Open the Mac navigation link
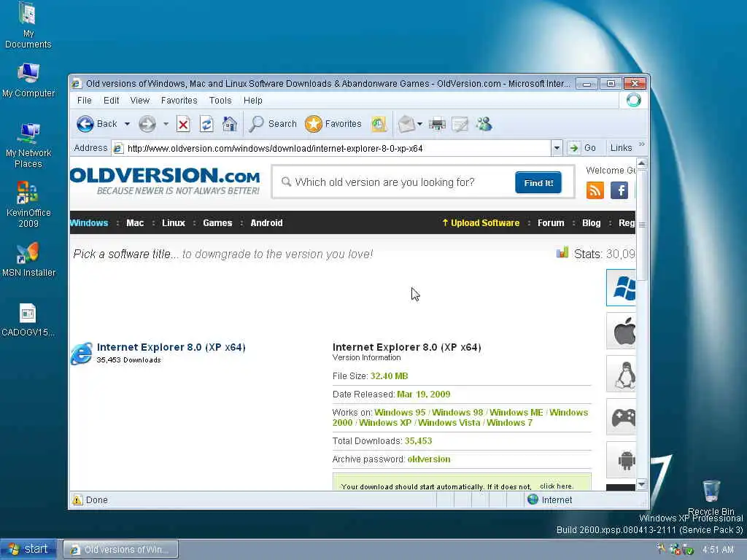 click(x=135, y=223)
